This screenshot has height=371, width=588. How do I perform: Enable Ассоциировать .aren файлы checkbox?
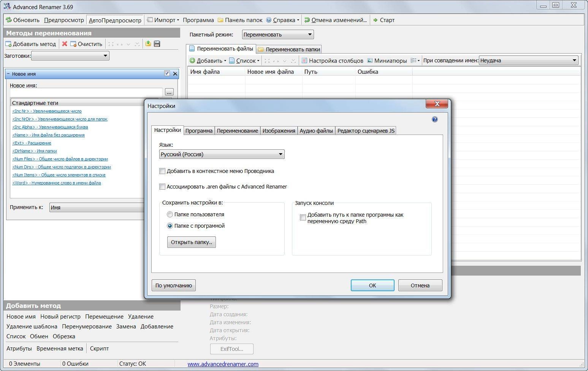162,187
